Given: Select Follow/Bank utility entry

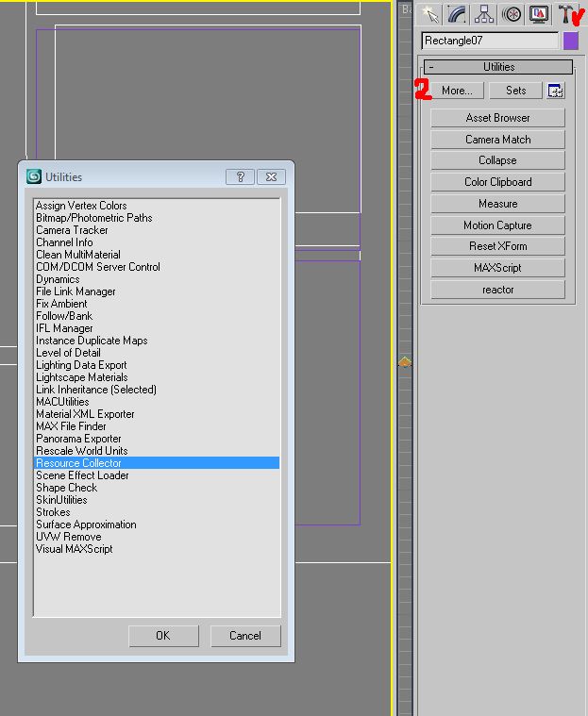Looking at the screenshot, I should 157,316.
